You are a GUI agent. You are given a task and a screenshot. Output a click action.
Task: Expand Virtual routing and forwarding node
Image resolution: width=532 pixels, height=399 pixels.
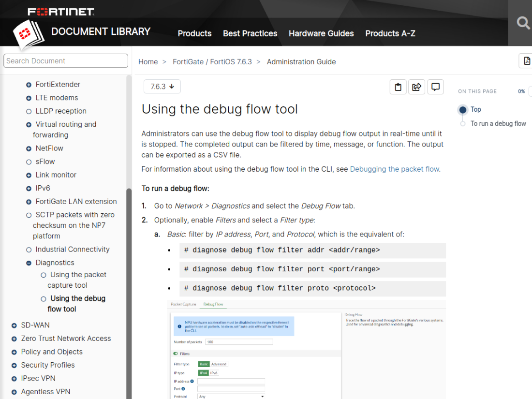[29, 125]
